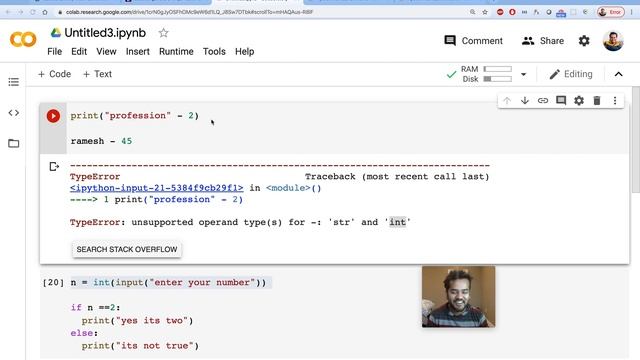Collapse the header with the chevron
Image resolution: width=640 pixels, height=360 pixels.
(619, 74)
